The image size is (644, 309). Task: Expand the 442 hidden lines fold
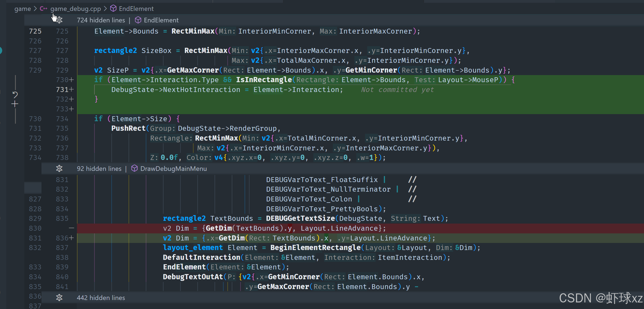click(101, 298)
